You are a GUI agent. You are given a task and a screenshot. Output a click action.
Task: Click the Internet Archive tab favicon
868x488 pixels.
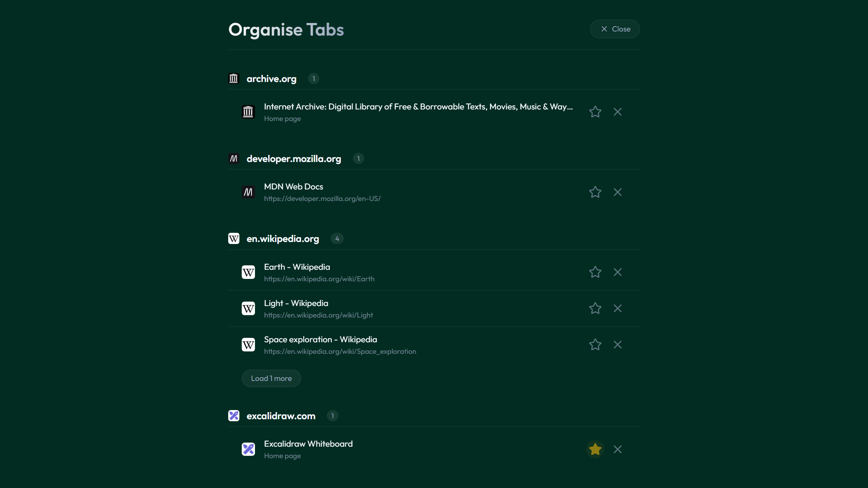[x=248, y=111]
